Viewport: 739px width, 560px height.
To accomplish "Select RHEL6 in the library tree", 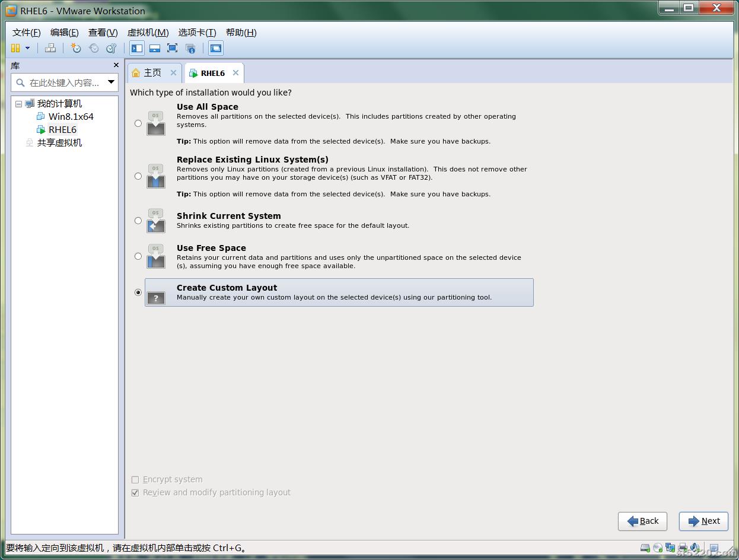I will click(62, 129).
